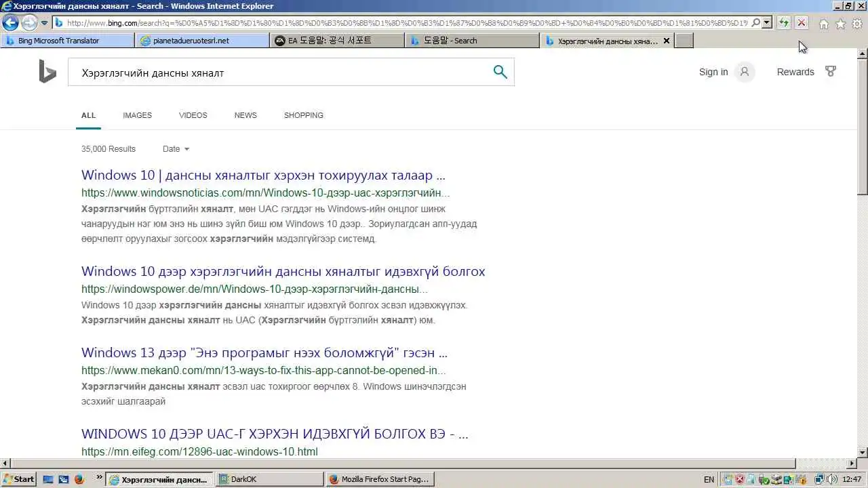Switch to the DarkOK taskbar button
868x488 pixels.
(x=270, y=479)
